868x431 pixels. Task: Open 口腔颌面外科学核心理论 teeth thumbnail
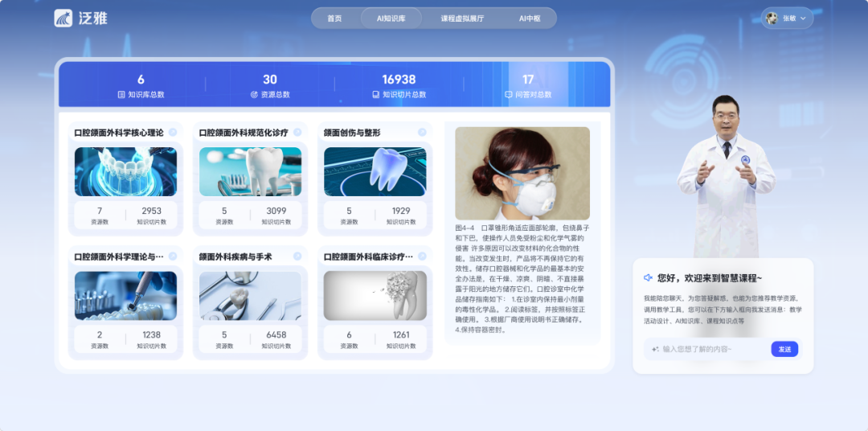click(x=125, y=172)
